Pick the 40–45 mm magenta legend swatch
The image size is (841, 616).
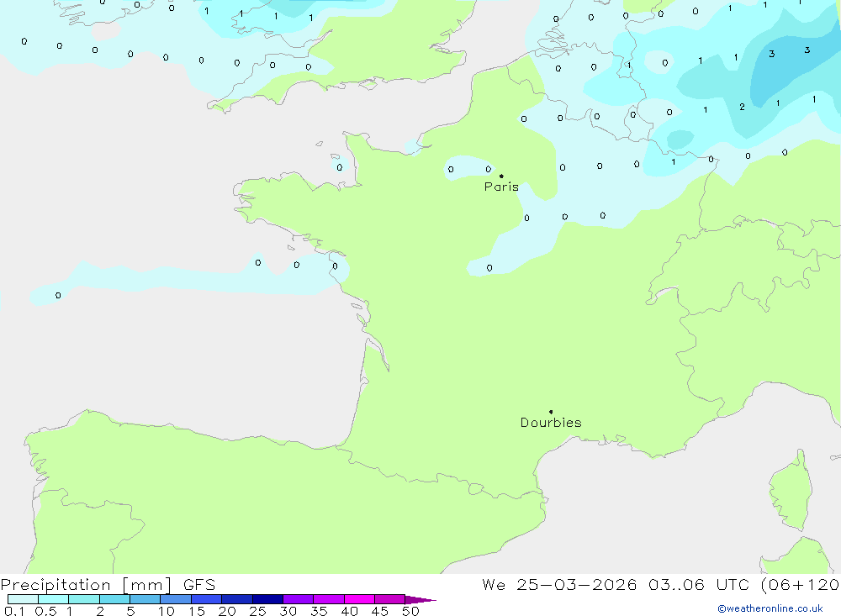point(359,599)
